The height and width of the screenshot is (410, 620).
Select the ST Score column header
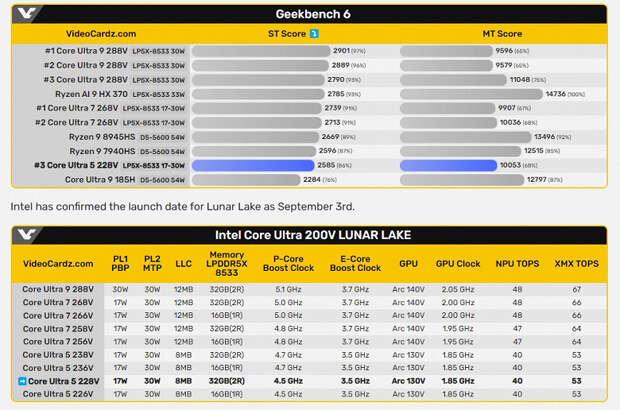pyautogui.click(x=287, y=34)
